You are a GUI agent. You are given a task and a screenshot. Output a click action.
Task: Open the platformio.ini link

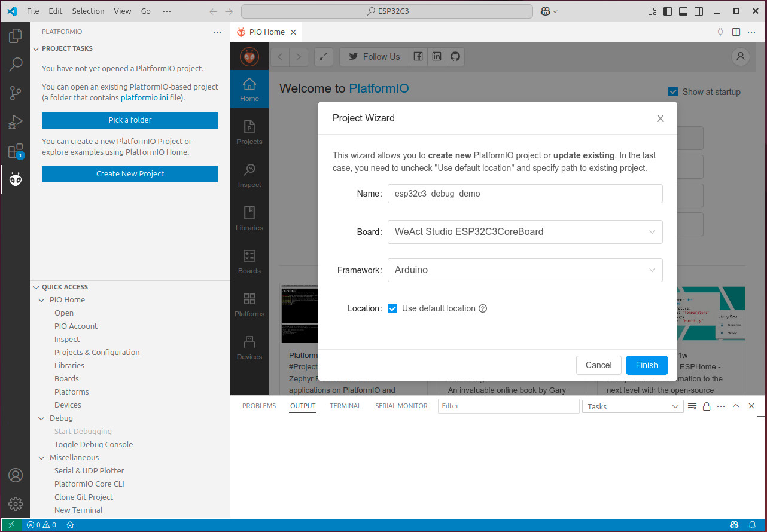click(x=144, y=98)
